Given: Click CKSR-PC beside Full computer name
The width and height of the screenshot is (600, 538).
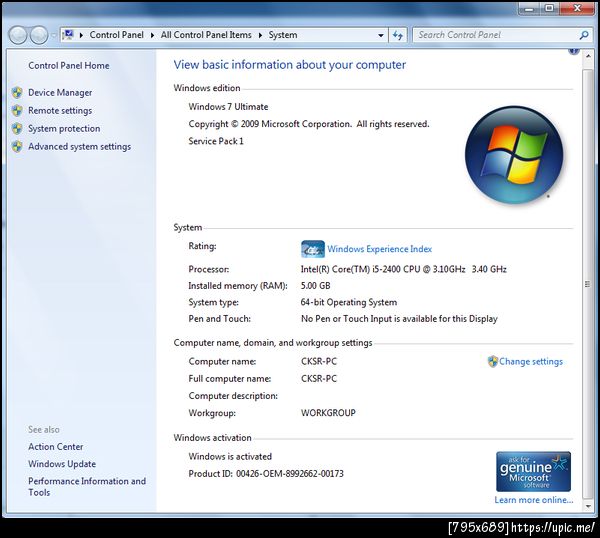Looking at the screenshot, I should coord(319,379).
